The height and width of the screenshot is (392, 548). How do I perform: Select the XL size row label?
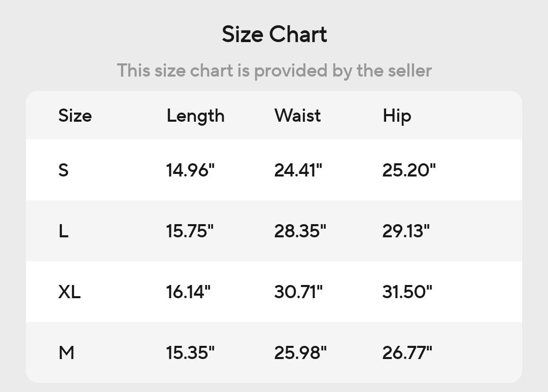pos(69,292)
